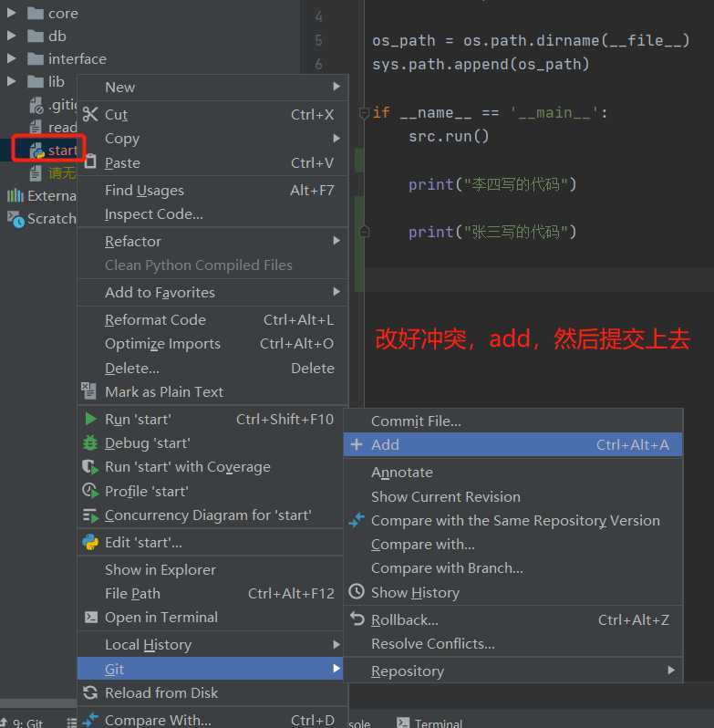Viewport: 714px width, 728px height.
Task: Click the Rollback undo arrow icon
Action: pos(357,619)
